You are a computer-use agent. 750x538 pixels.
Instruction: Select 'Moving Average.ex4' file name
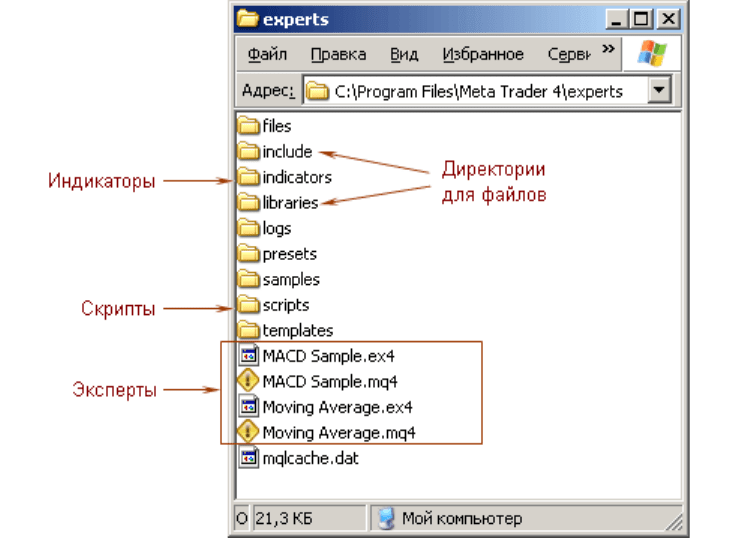click(338, 407)
